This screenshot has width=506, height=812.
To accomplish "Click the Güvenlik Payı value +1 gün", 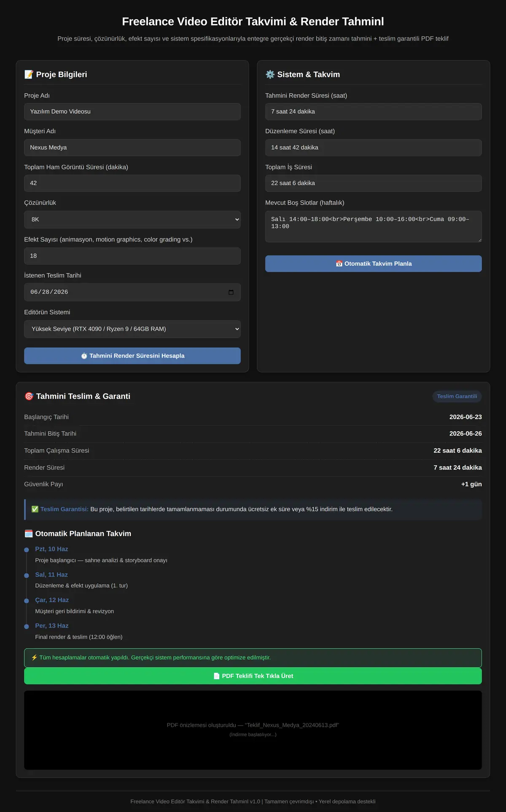I will 471,484.
